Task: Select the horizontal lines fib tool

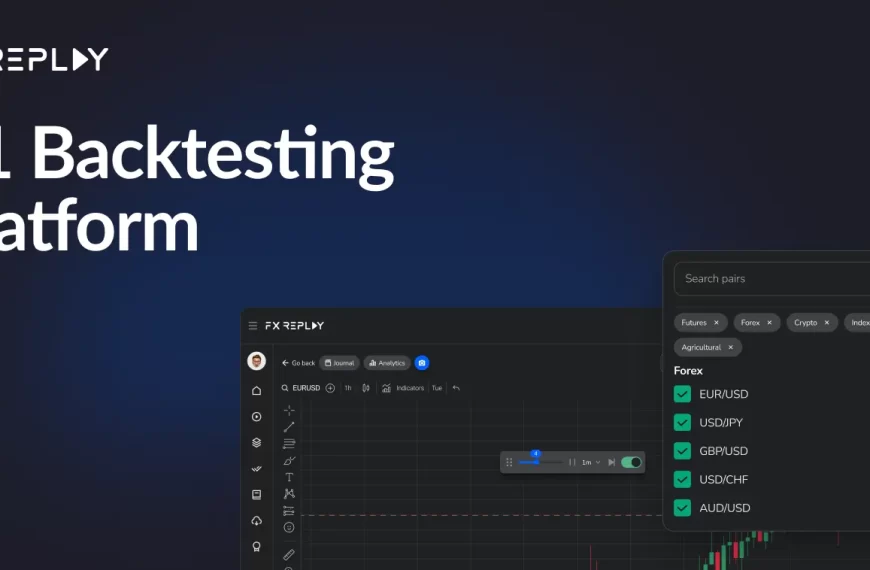Action: pos(289,444)
